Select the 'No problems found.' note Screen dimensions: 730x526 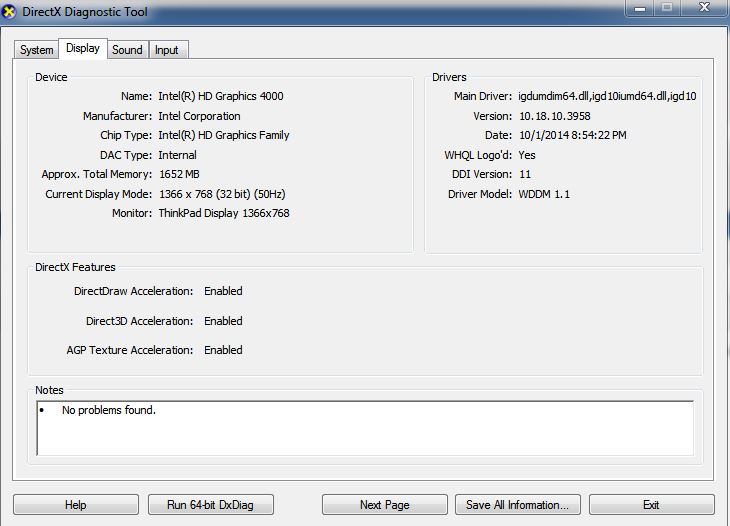109,410
